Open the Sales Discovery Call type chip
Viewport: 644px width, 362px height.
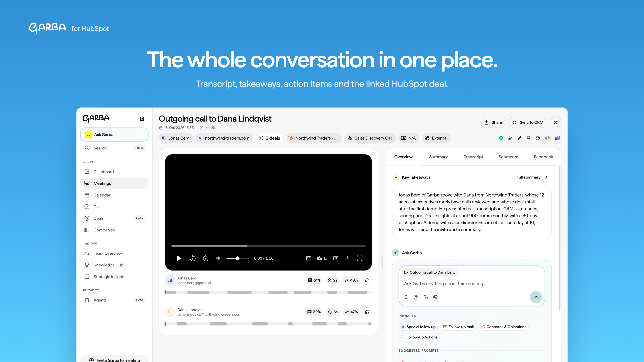(x=370, y=138)
